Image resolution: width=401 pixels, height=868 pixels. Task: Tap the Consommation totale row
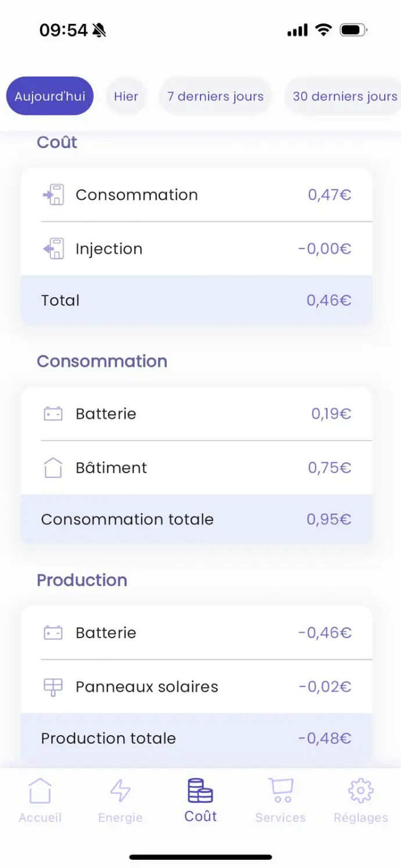click(x=196, y=519)
